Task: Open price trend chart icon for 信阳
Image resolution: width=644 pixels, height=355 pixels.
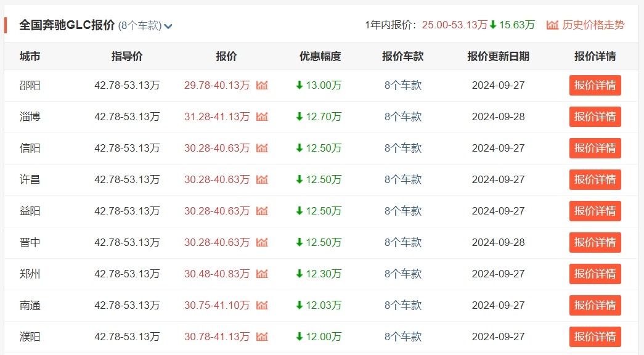Action: click(262, 148)
